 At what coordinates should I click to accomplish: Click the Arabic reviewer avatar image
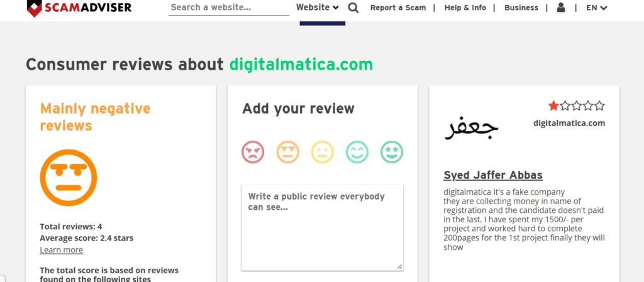471,128
